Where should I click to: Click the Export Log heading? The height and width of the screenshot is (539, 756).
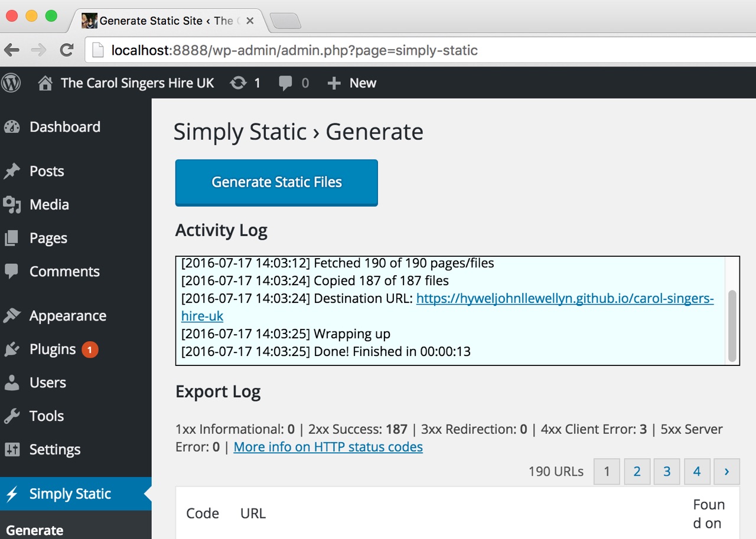(x=218, y=392)
